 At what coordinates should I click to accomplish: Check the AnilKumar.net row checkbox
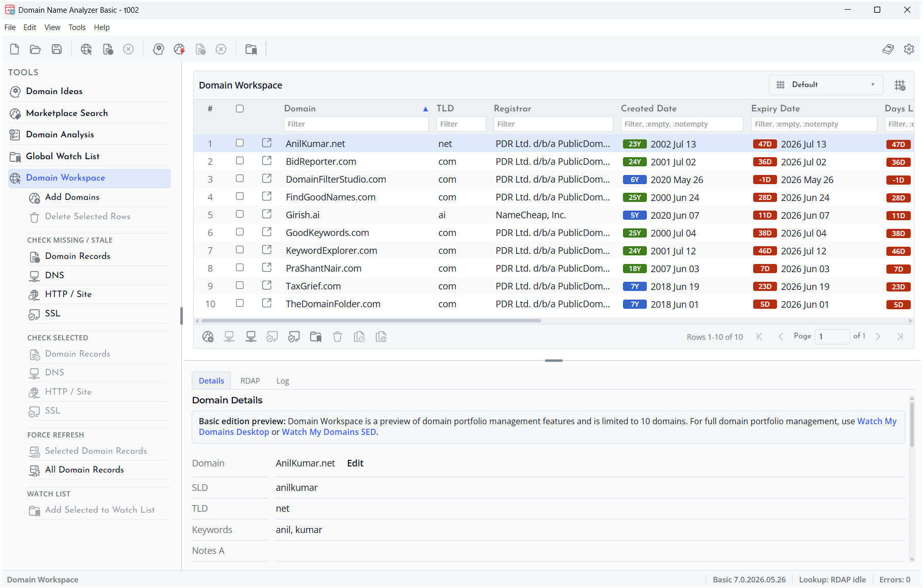240,143
